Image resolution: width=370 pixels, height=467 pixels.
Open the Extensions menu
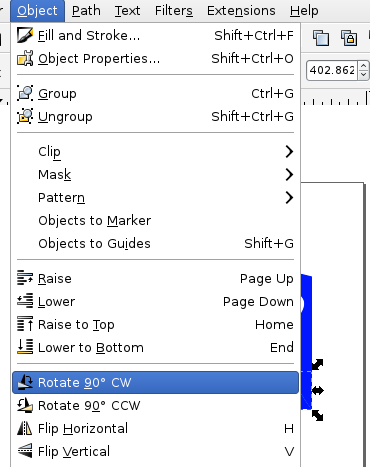(241, 11)
